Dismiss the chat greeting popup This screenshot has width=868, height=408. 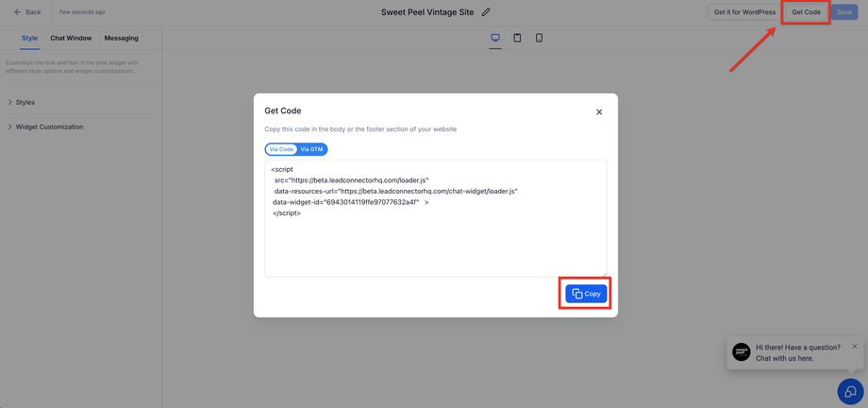[855, 347]
